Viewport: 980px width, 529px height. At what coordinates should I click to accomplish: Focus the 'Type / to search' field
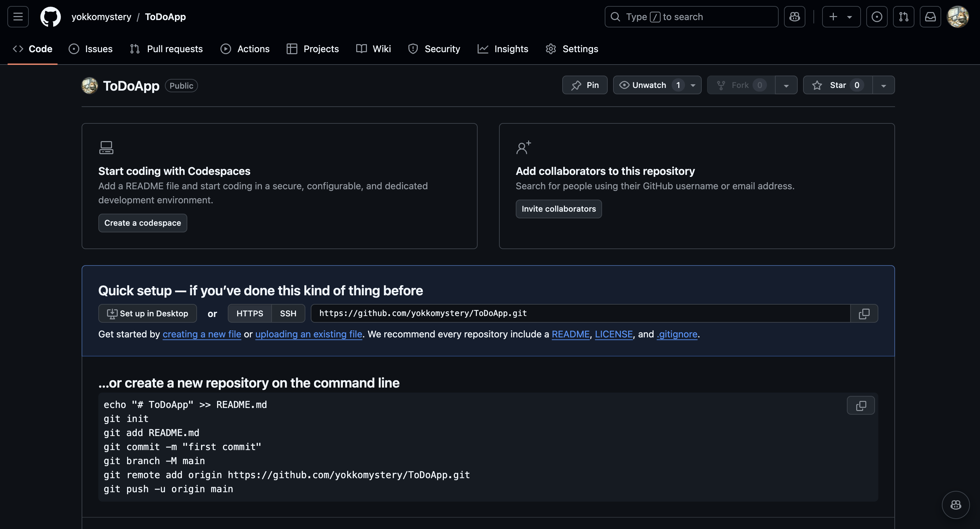[x=691, y=17]
